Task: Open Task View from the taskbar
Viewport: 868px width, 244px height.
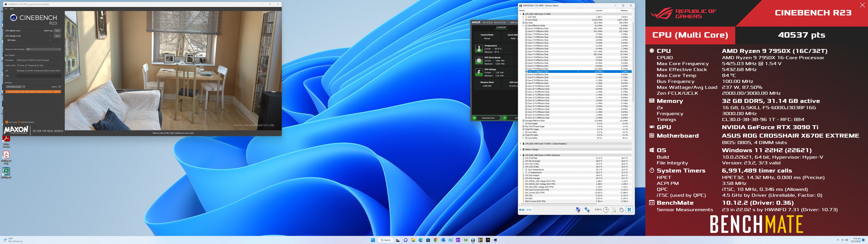Action: [398, 240]
